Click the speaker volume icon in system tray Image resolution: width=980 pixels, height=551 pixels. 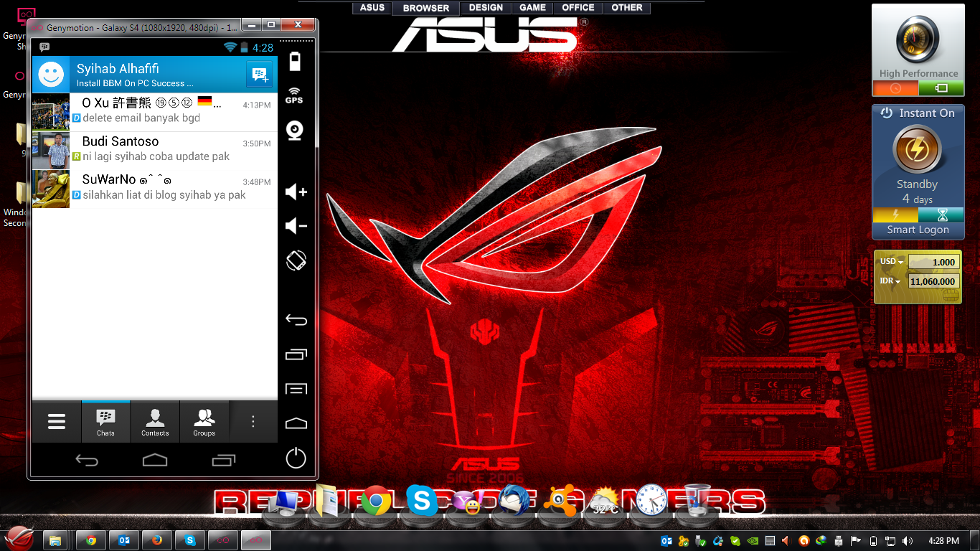pos(907,541)
